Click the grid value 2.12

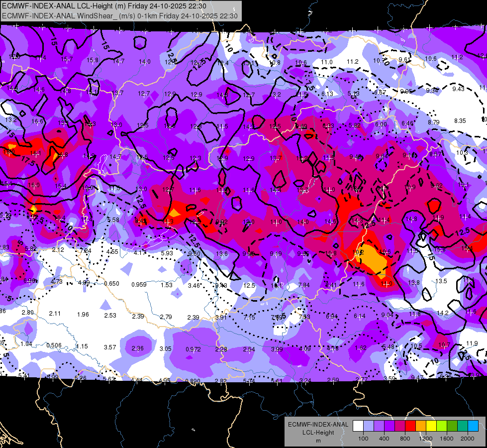click(x=58, y=250)
